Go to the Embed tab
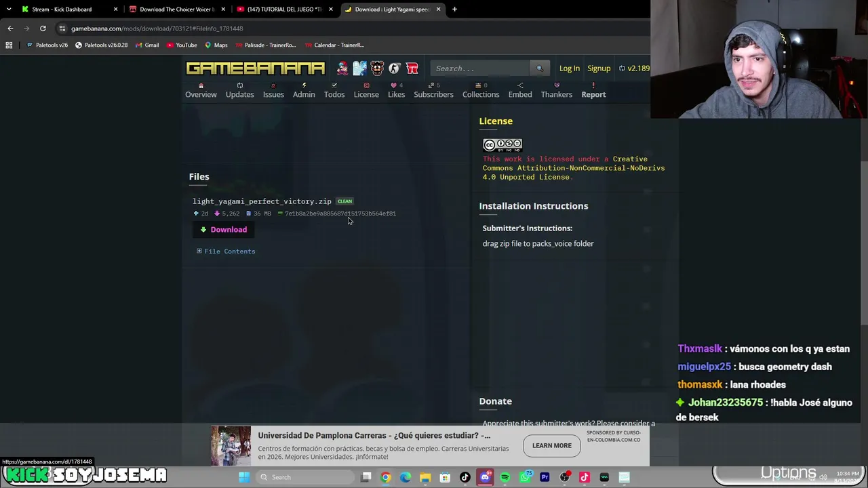This screenshot has height=488, width=868. (x=520, y=90)
